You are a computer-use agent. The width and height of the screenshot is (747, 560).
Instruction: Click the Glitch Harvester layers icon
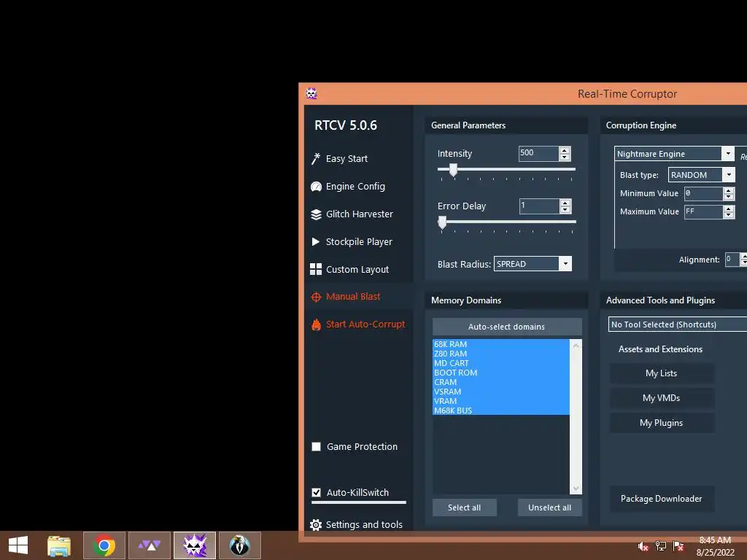click(316, 214)
